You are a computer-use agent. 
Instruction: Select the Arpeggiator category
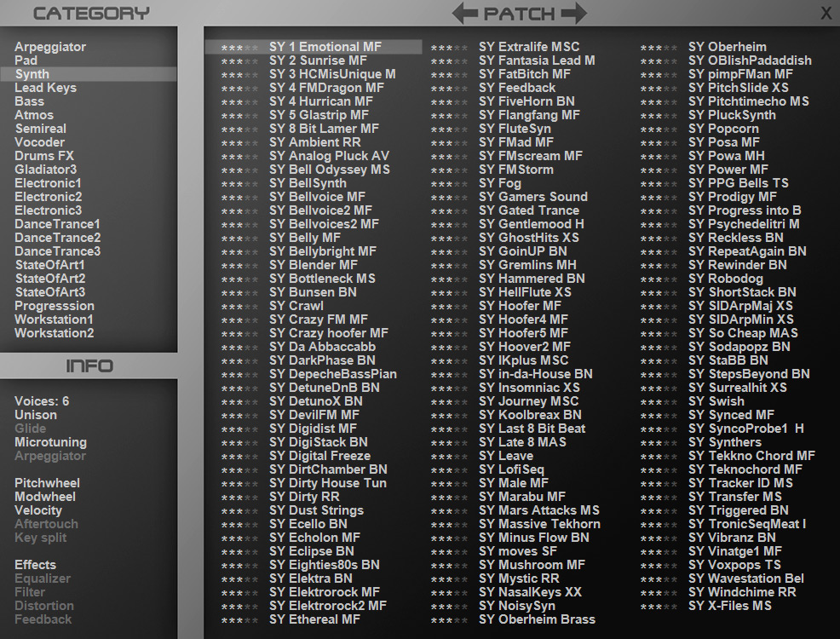point(50,47)
